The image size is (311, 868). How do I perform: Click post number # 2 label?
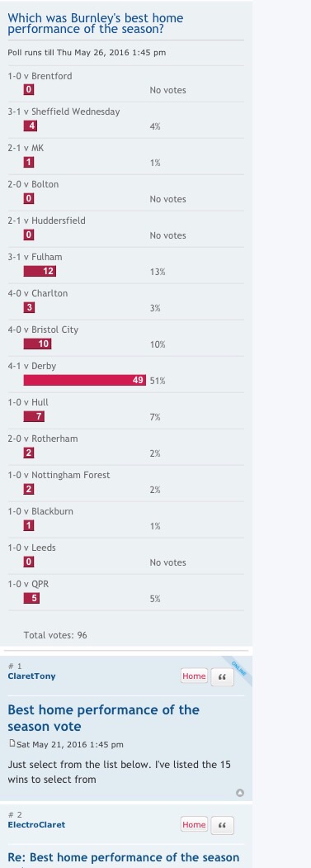(x=15, y=814)
